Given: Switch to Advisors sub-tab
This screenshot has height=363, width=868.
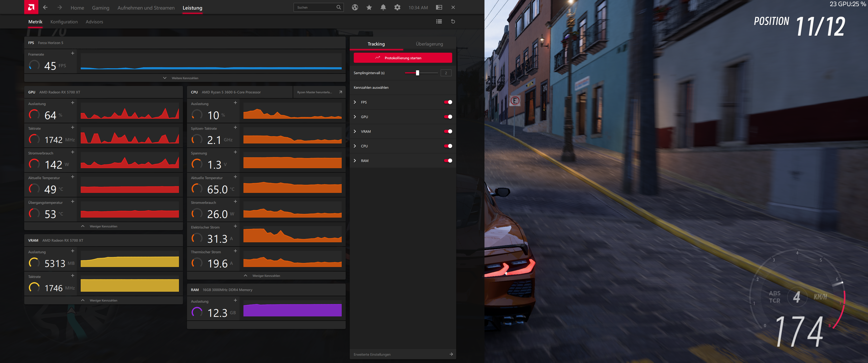Looking at the screenshot, I should 94,21.
